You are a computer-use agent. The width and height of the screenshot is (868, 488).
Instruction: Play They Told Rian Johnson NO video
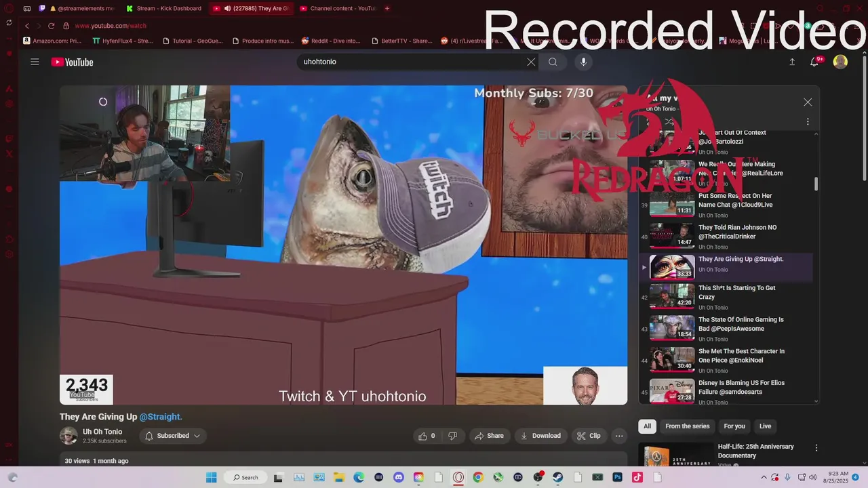[x=726, y=237]
